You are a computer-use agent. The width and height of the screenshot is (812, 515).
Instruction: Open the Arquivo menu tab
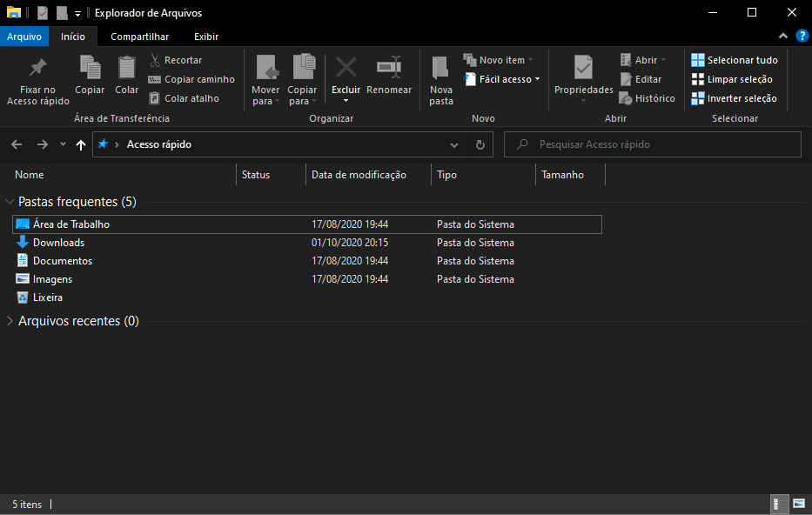pyautogui.click(x=24, y=37)
